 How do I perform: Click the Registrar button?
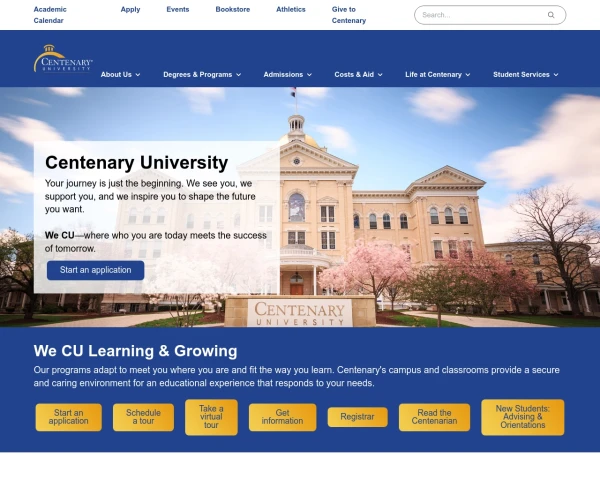[357, 417]
